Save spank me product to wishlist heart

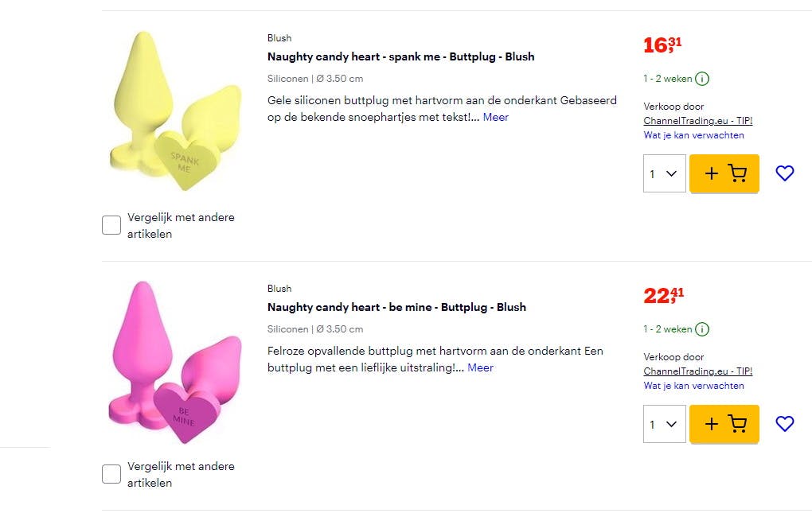[x=784, y=173]
